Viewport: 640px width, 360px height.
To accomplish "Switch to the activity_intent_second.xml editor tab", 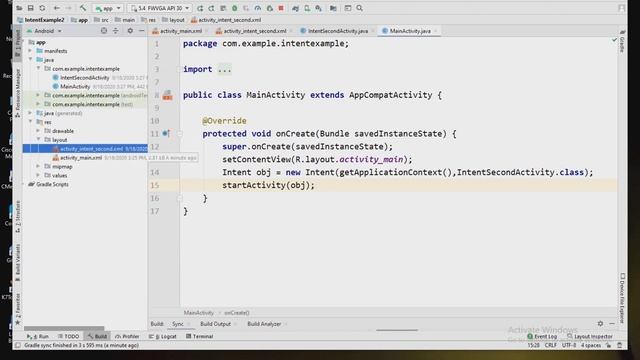I will click(254, 31).
